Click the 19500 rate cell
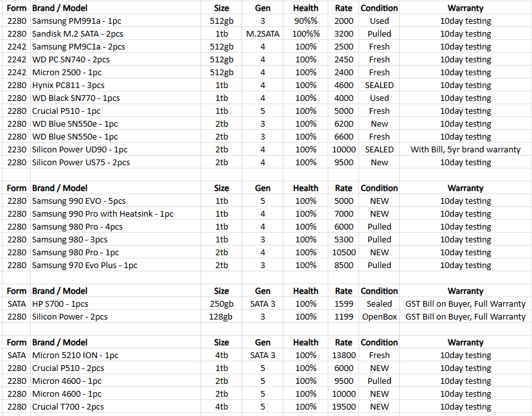 click(x=344, y=406)
